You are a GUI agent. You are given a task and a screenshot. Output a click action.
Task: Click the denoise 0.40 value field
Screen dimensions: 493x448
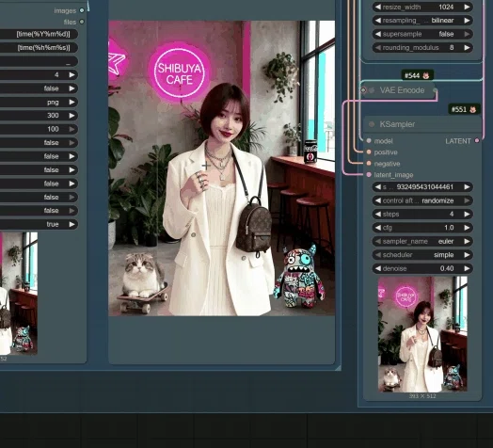[x=422, y=268]
